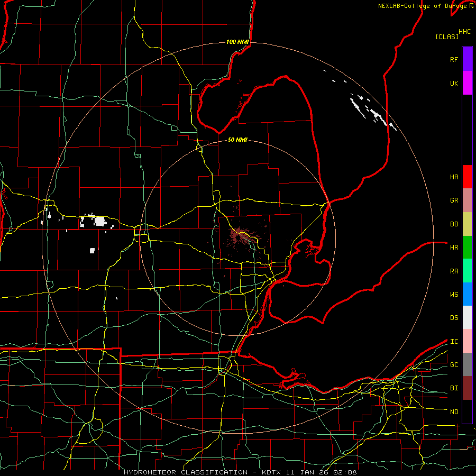This screenshot has width=476, height=476.
Task: Click the "HA" legend label text
Action: pos(454,177)
